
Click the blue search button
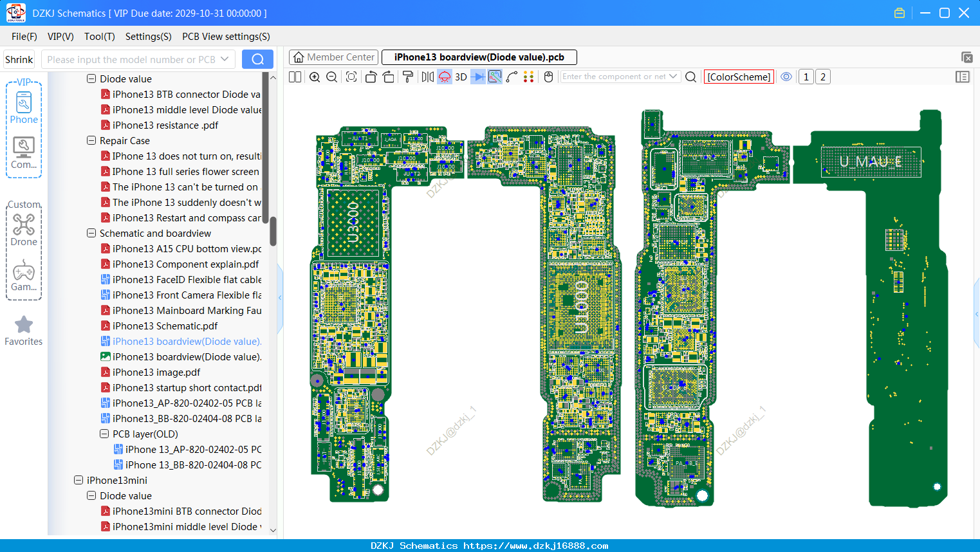tap(257, 59)
